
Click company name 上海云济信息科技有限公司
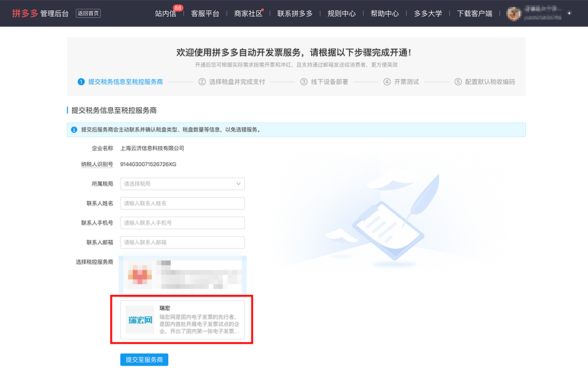(x=152, y=148)
